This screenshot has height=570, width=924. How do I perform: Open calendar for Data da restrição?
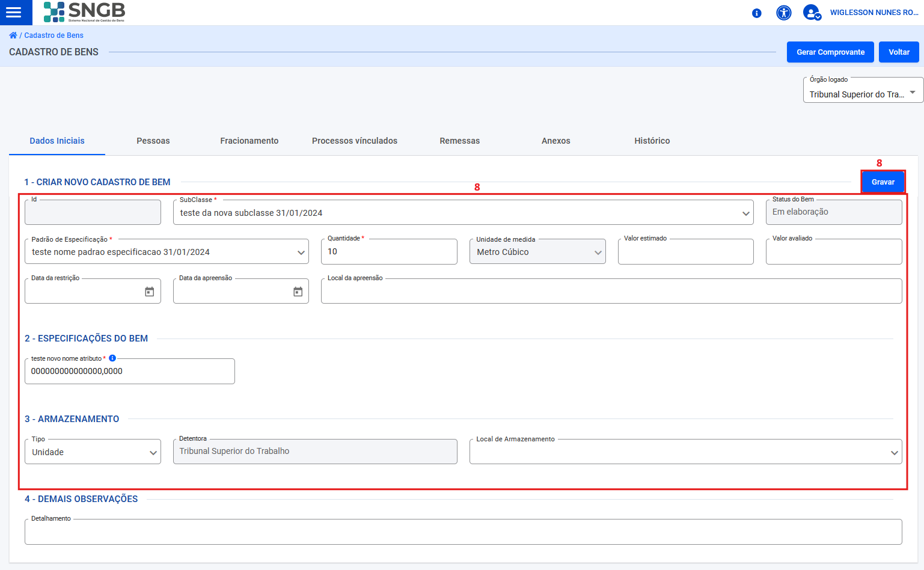150,292
